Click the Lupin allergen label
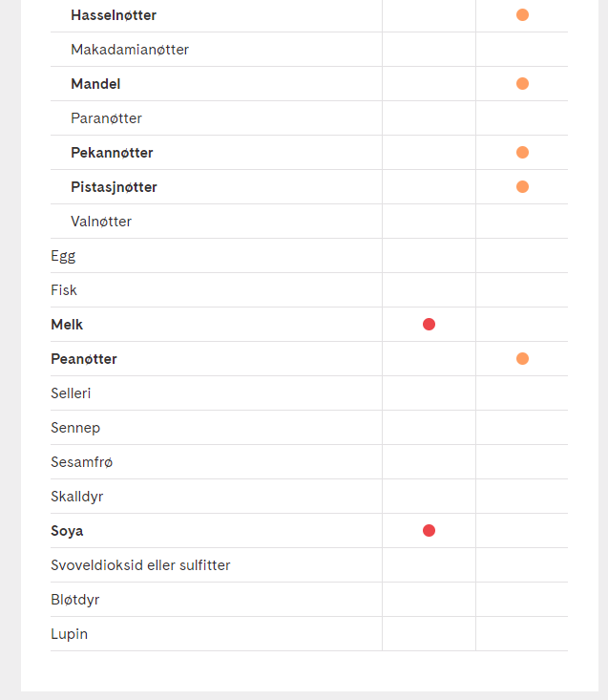This screenshot has height=700, width=608. 69,634
